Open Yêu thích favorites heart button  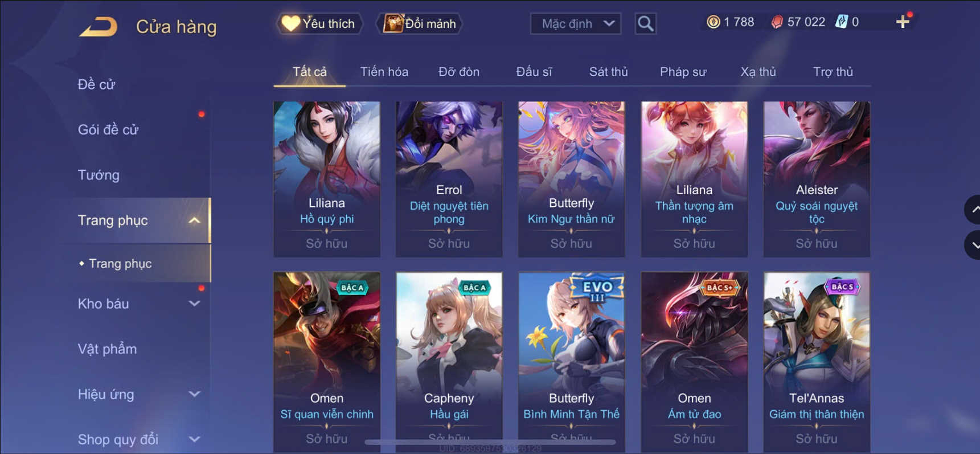click(x=319, y=23)
